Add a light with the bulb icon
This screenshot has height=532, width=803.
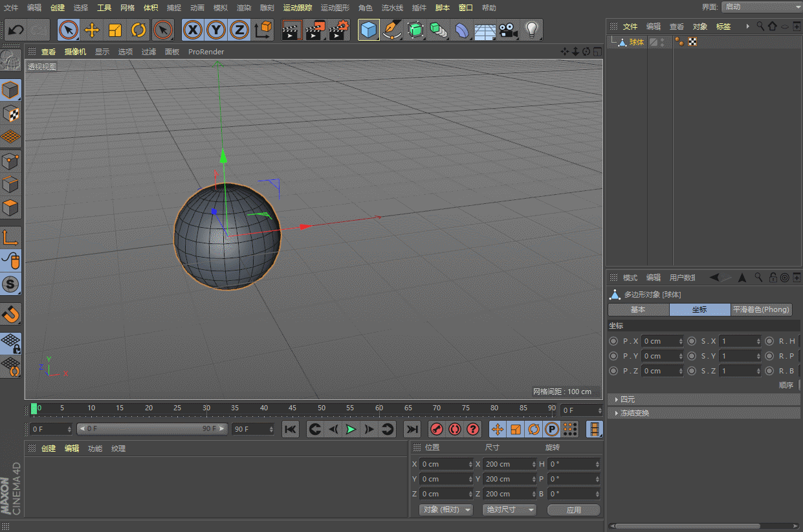[x=531, y=30]
